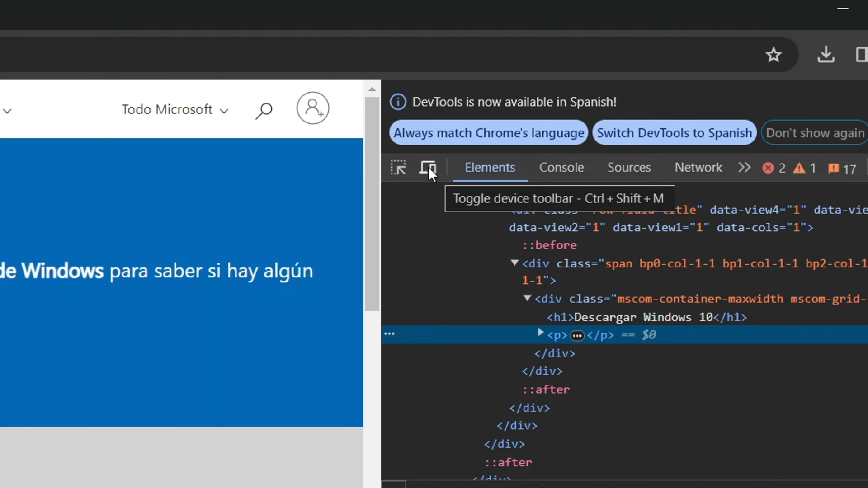Screen dimensions: 868x488
Task: Bookmark this page with the star icon
Action: pyautogui.click(x=773, y=55)
